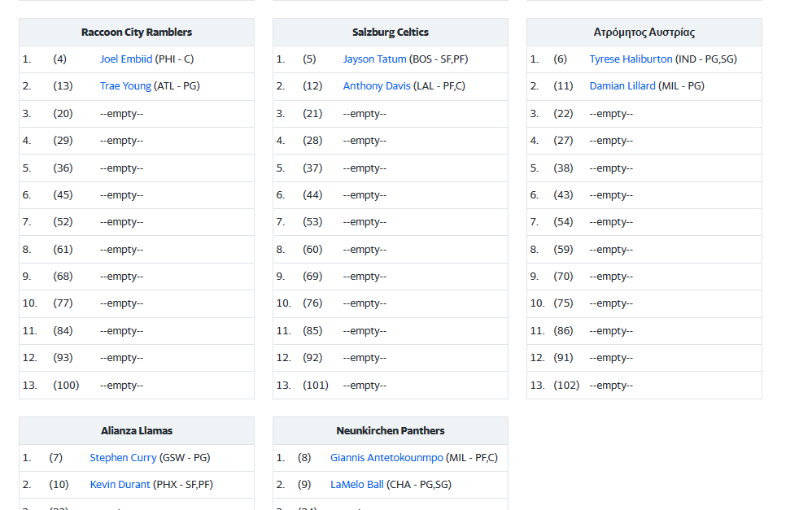The height and width of the screenshot is (510, 812).
Task: Click the "--empty--" slot for pick (54)
Action: (611, 222)
